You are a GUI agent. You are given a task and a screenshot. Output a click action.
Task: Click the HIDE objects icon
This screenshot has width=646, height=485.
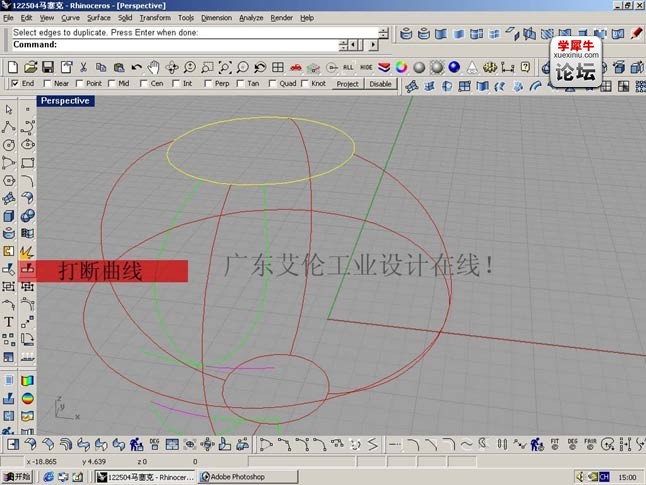pos(366,67)
